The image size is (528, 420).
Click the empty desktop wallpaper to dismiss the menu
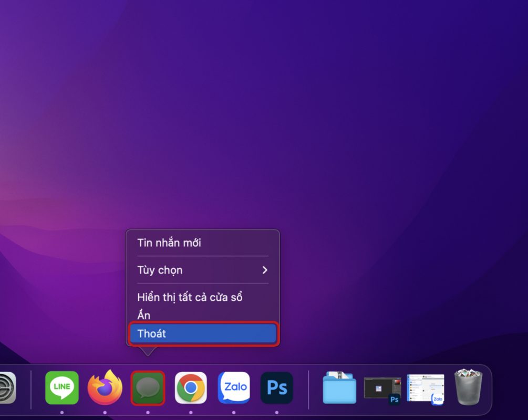(368, 131)
